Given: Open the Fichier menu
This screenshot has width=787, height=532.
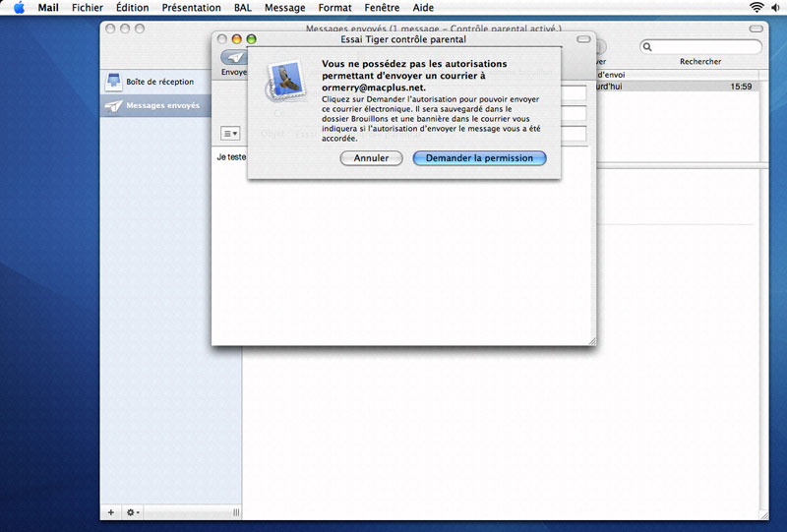Looking at the screenshot, I should click(88, 8).
